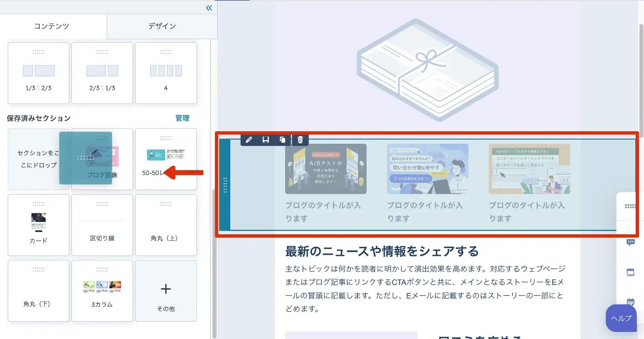The height and width of the screenshot is (339, 644).
Task: Select the 50-50 layout saved section
Action: coord(166,159)
